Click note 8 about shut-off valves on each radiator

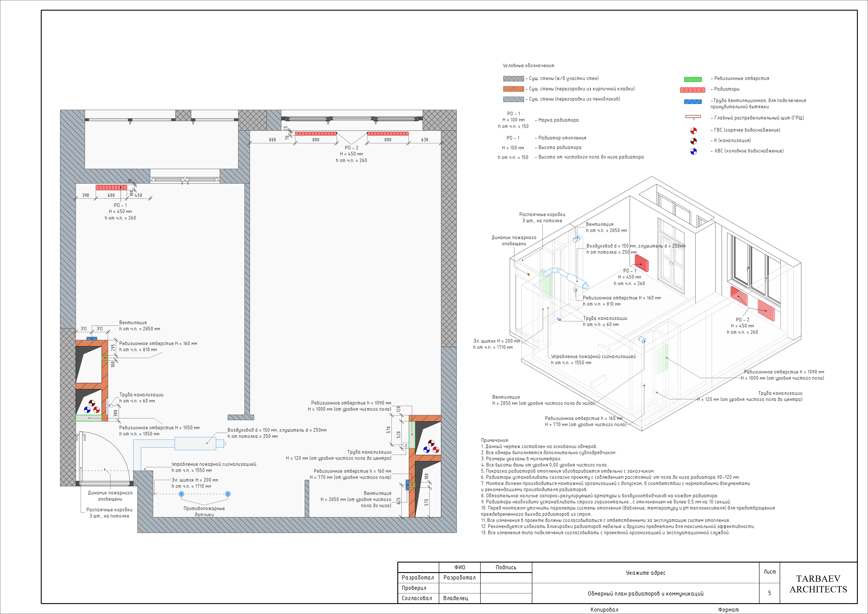pyautogui.click(x=600, y=496)
